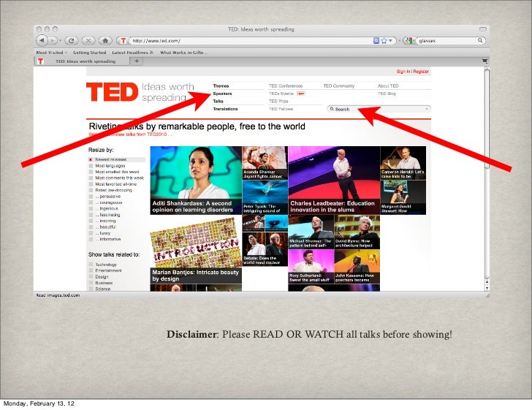Open the Most Visited bookmarks dropdown
532x410 pixels.
(52, 53)
